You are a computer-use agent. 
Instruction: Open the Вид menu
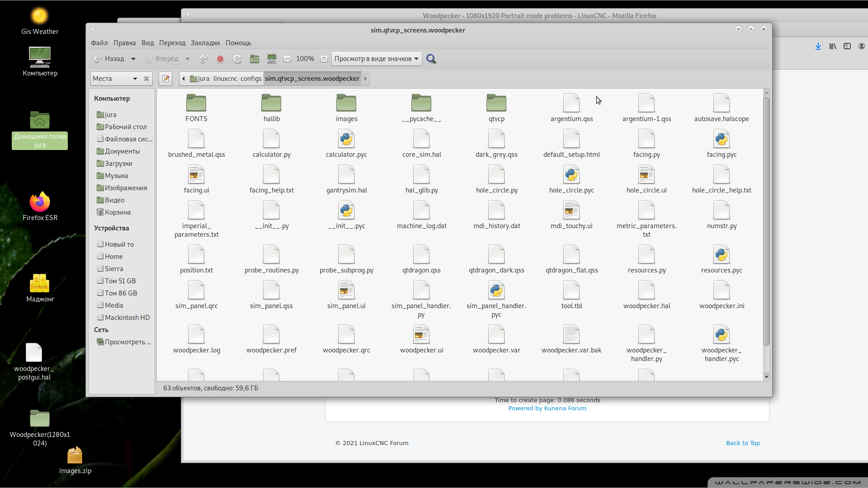pyautogui.click(x=147, y=43)
